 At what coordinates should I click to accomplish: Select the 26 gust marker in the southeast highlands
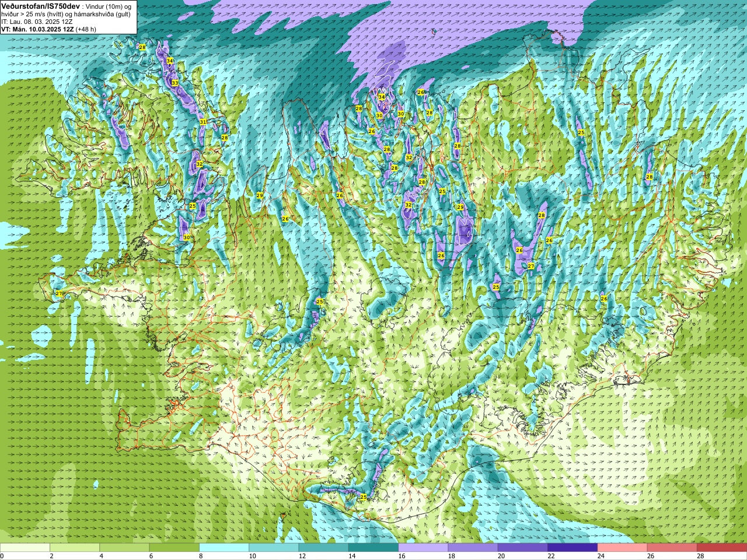604,299
